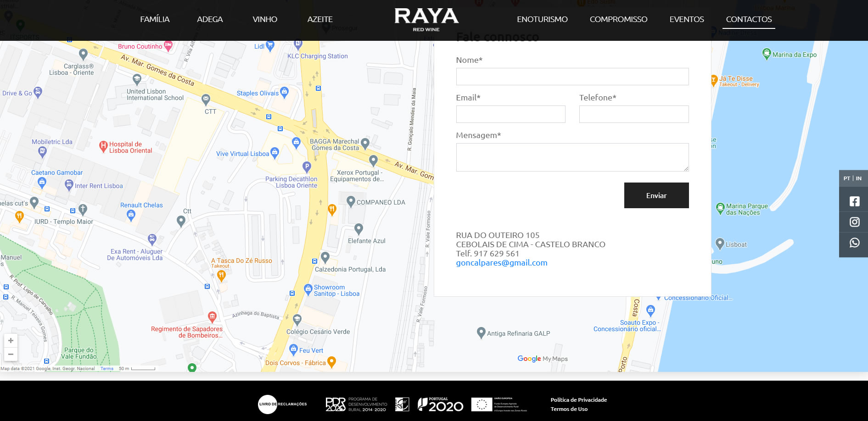
Task: Select the Feu Vert map pin
Action: 293,349
